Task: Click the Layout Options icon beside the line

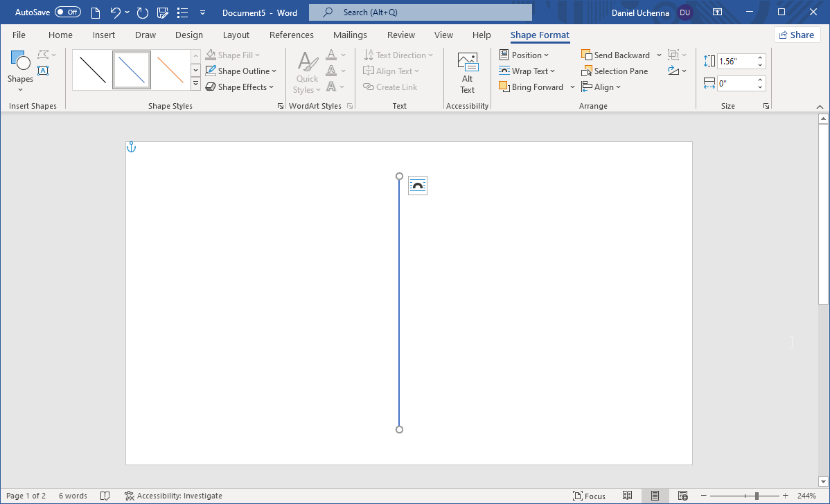Action: pos(418,186)
